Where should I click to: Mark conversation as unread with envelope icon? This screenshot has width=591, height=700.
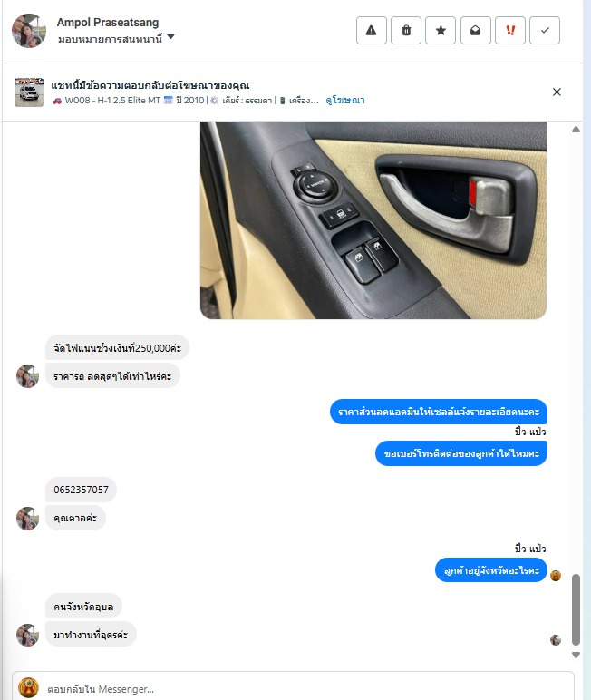[x=475, y=30]
